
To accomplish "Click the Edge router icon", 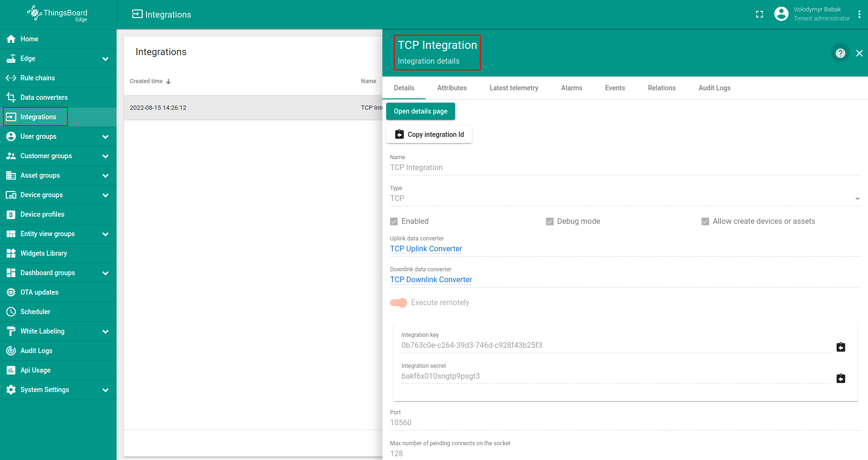I will tap(11, 58).
